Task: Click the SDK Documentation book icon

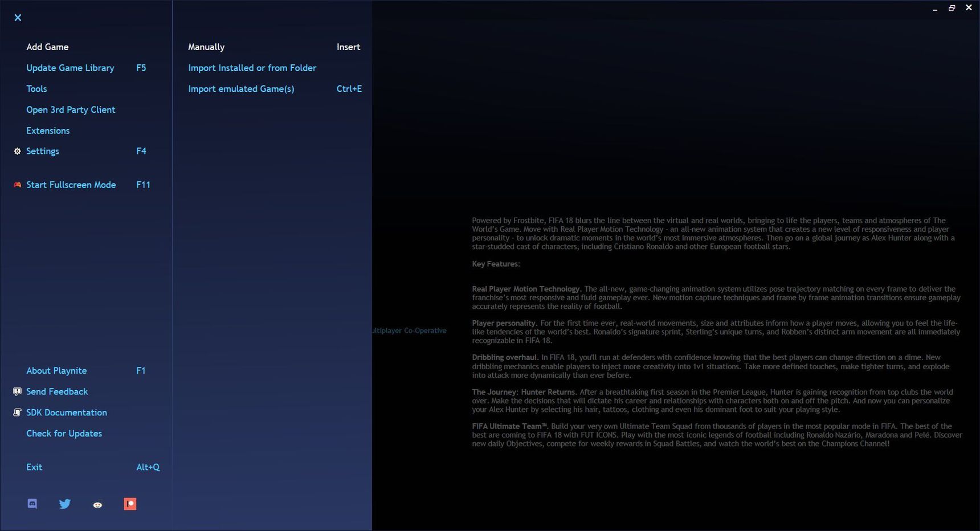Action: pyautogui.click(x=17, y=412)
